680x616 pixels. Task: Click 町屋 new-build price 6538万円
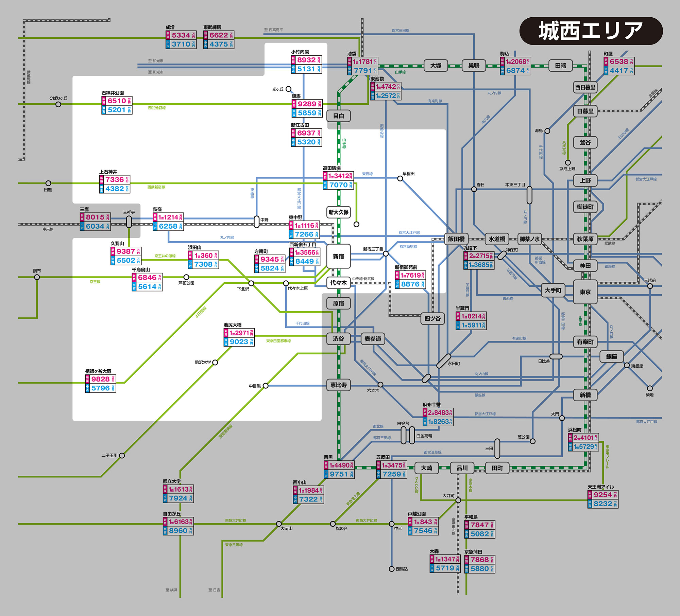(x=619, y=61)
